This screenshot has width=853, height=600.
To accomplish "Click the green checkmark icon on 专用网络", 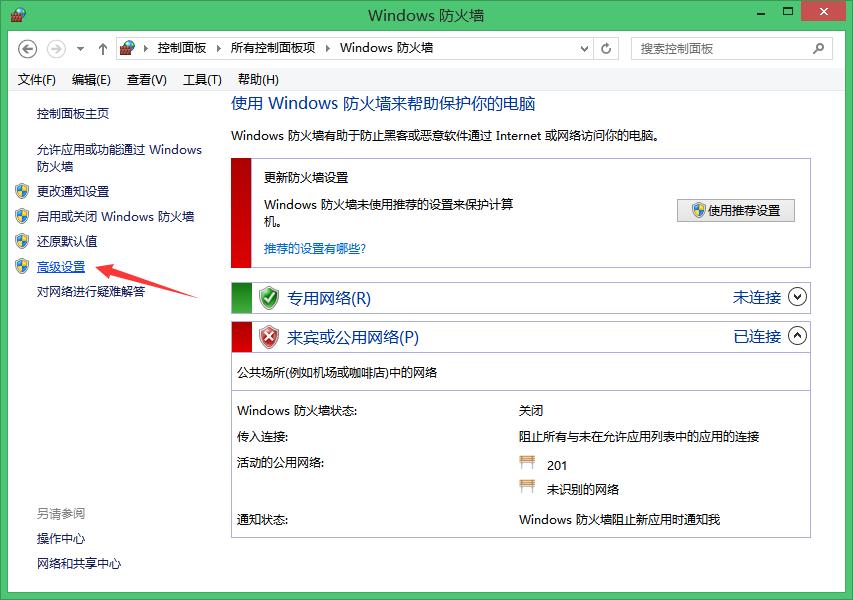I will 268,297.
